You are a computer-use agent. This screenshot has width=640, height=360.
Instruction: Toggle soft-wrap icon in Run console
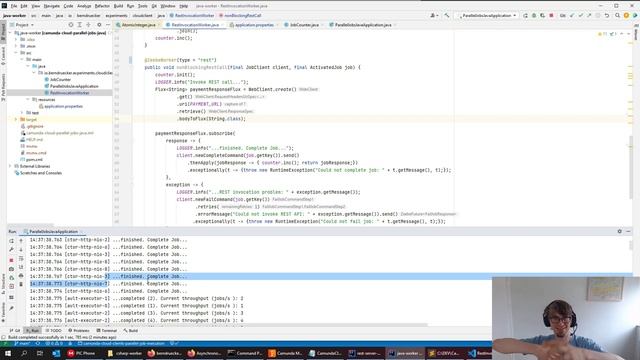(21, 259)
